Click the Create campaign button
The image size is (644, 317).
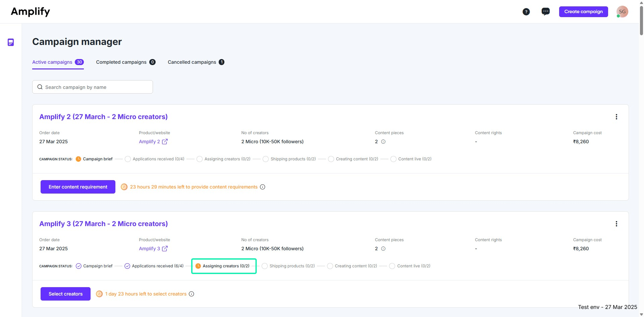(583, 11)
